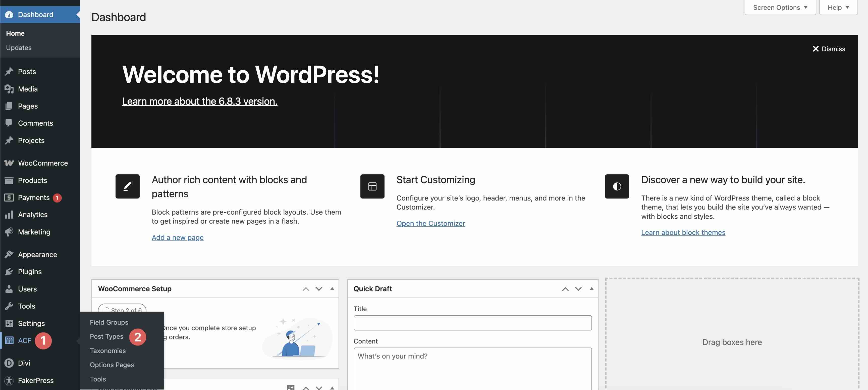Image resolution: width=868 pixels, height=390 pixels.
Task: Collapse the WooCommerce Setup widget
Action: click(332, 288)
